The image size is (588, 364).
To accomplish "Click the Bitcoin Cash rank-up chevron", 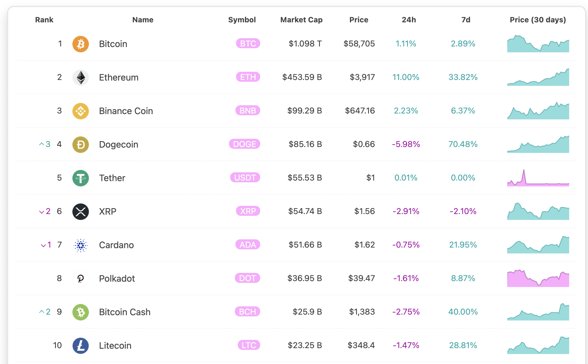I will click(x=41, y=312).
